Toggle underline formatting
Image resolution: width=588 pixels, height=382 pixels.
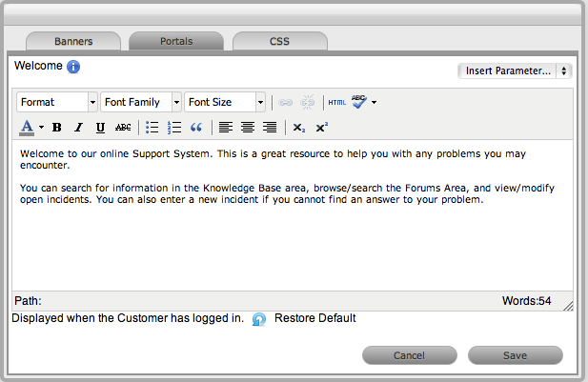100,128
